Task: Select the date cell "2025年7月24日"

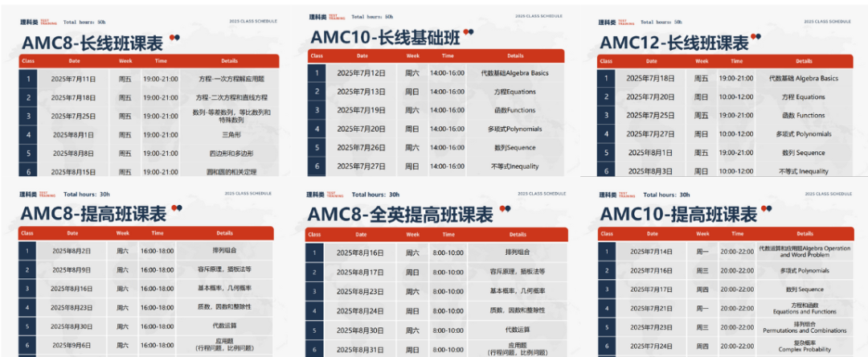Action: 653,346
